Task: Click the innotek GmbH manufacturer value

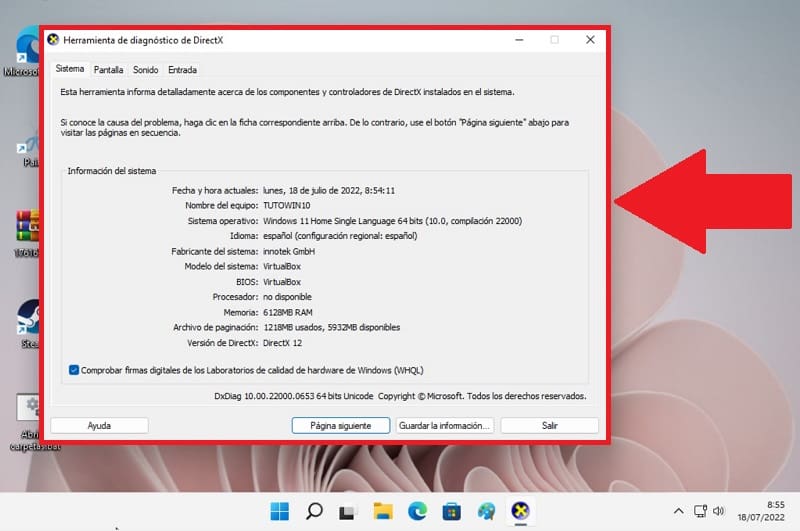Action: click(289, 251)
